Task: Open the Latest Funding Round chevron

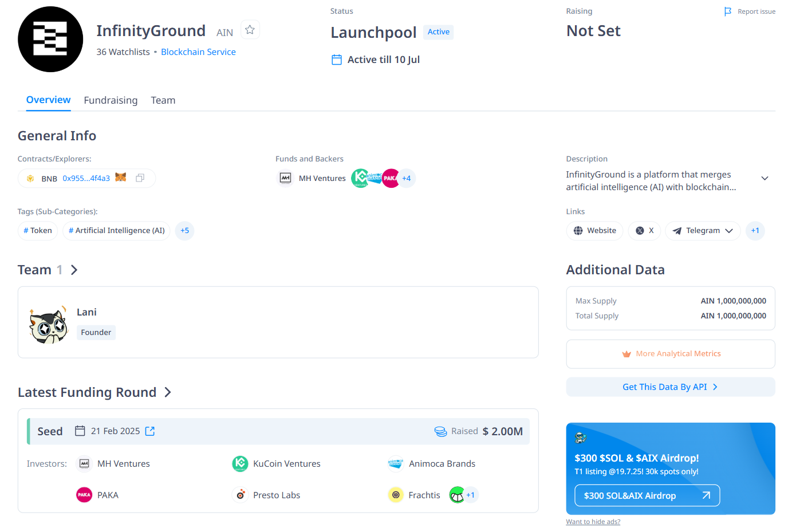Action: click(x=168, y=392)
